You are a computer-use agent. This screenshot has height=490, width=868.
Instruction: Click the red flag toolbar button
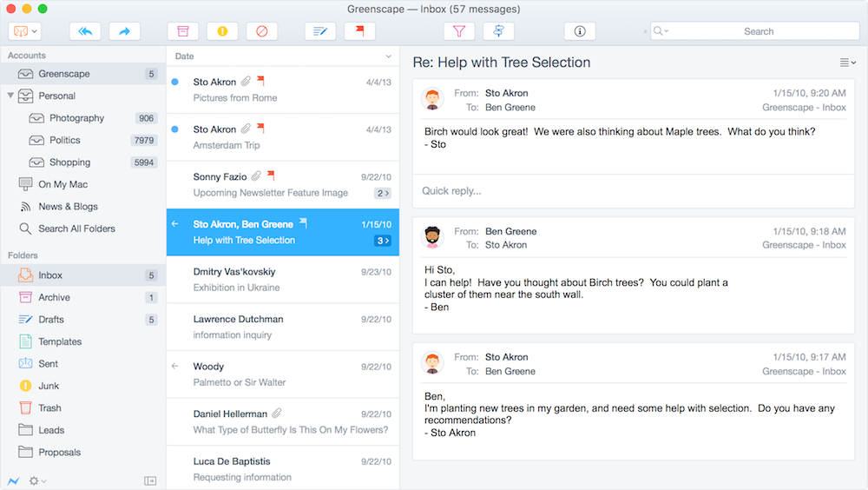[358, 31]
